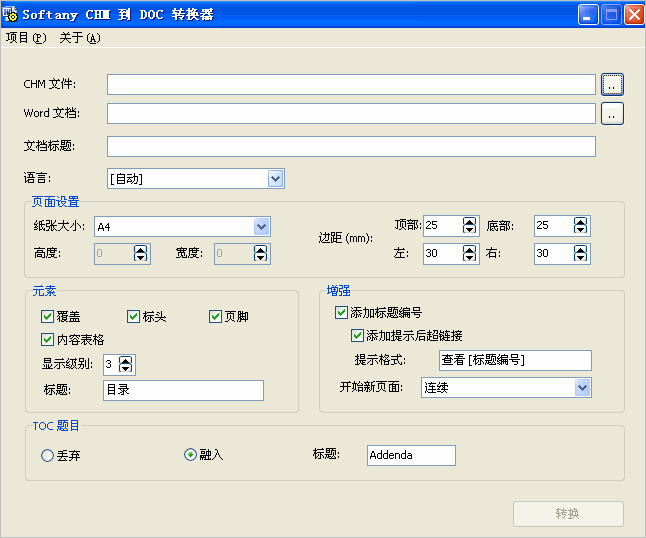Viewport: 646px width, 538px height.
Task: Uncheck the 覆盖 checkbox
Action: pos(47,316)
